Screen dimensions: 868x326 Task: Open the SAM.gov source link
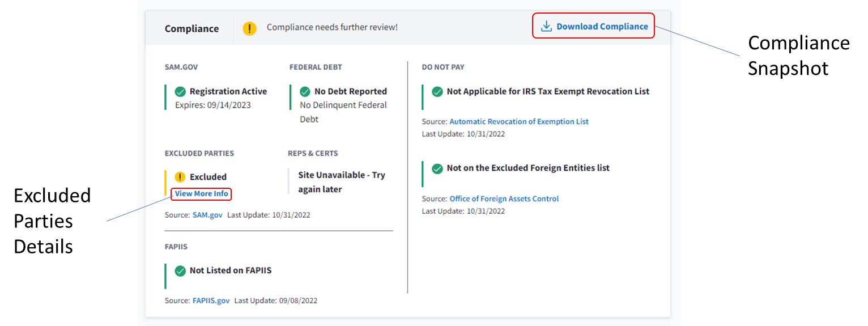(207, 215)
